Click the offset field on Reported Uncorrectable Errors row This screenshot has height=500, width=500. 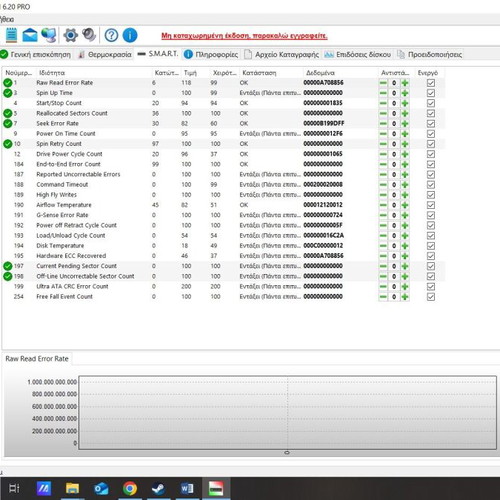pyautogui.click(x=394, y=175)
